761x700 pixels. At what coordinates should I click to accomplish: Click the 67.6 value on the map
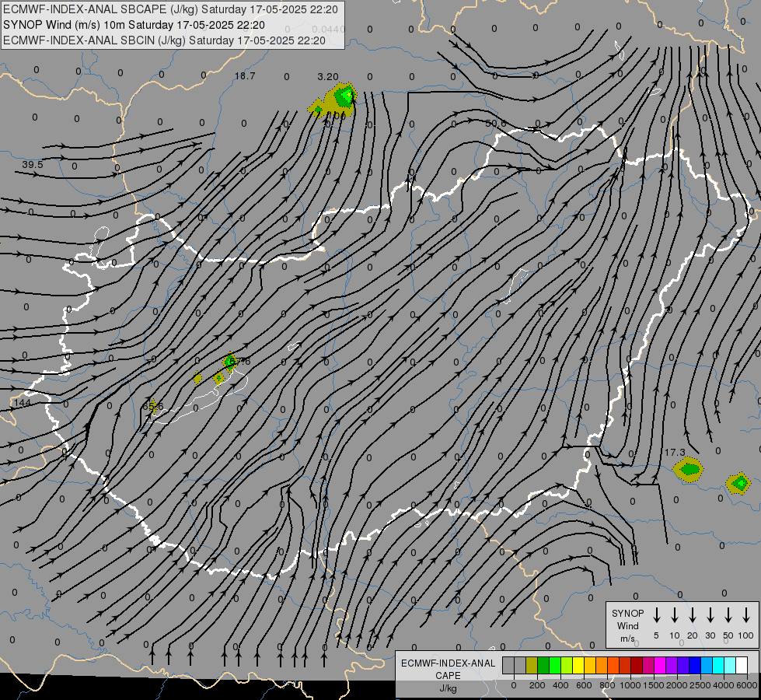[240, 362]
